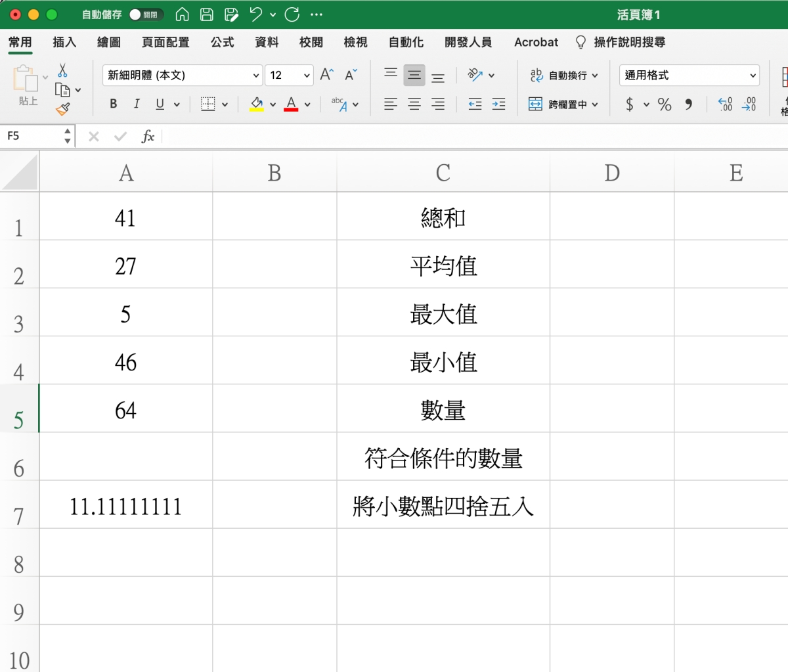
Task: Switch to the 繪圖 tab
Action: click(x=109, y=42)
